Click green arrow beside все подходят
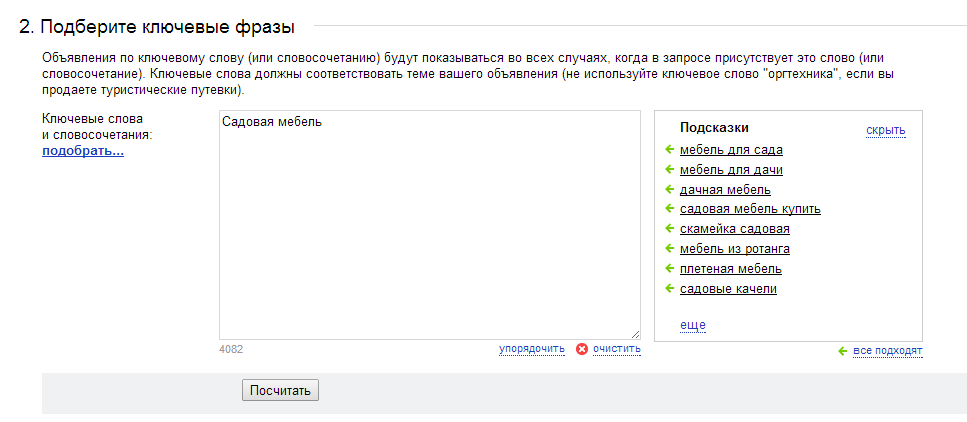967x422 pixels. pyautogui.click(x=843, y=351)
